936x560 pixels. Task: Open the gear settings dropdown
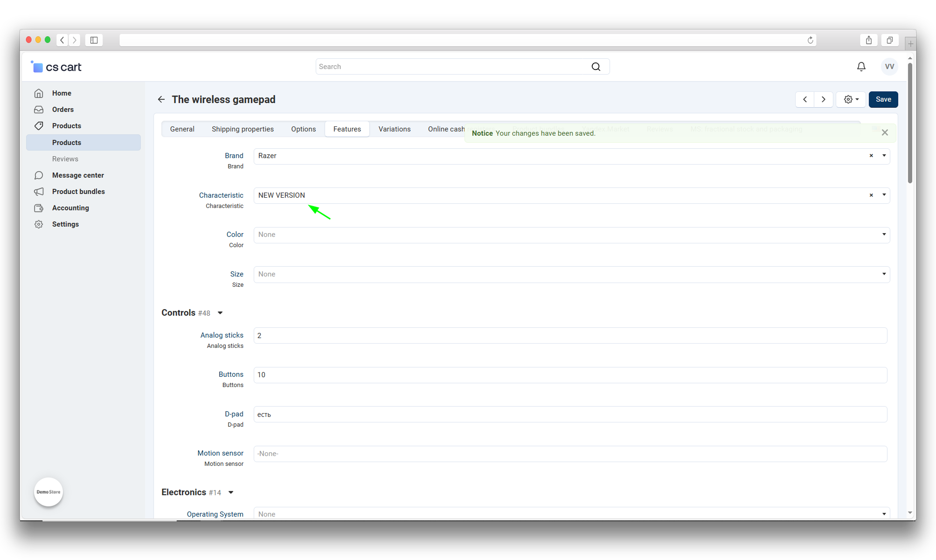point(851,99)
